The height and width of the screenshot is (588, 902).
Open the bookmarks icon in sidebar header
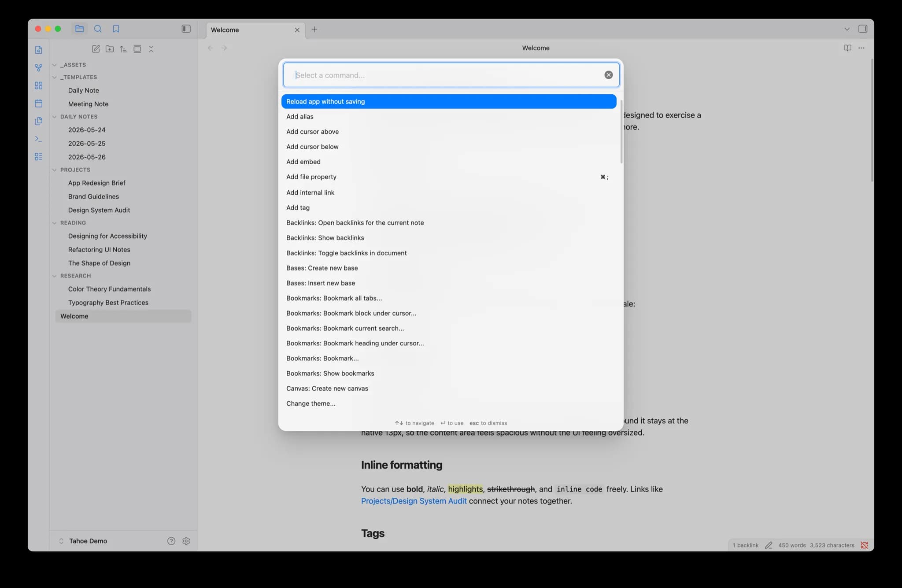(x=116, y=29)
